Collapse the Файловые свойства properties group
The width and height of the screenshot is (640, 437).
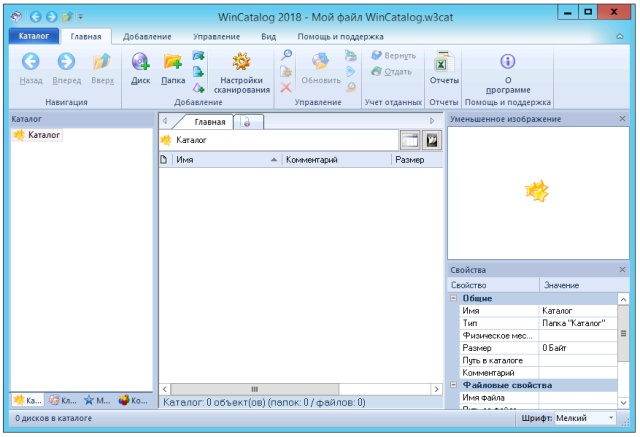coord(453,385)
